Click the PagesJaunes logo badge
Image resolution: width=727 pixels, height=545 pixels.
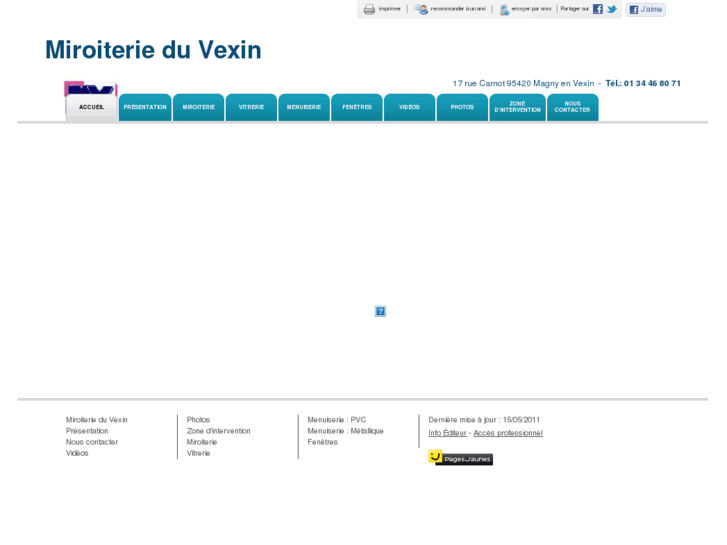point(460,458)
